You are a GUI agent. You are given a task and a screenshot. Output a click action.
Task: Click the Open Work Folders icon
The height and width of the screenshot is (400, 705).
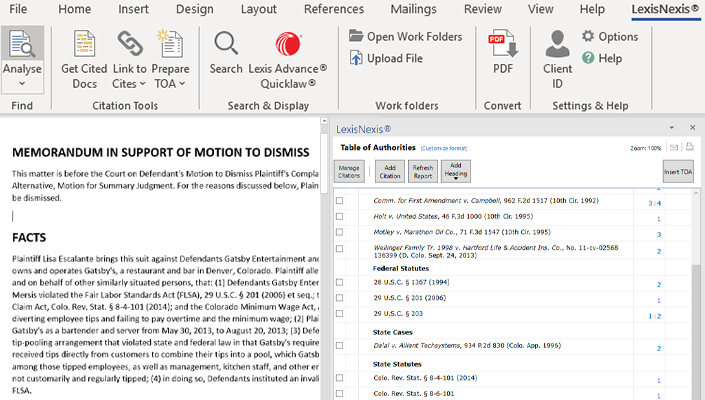click(356, 36)
